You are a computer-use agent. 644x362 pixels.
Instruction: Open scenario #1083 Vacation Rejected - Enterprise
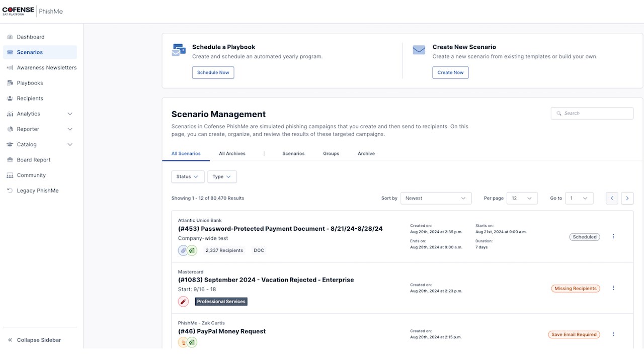point(266,280)
